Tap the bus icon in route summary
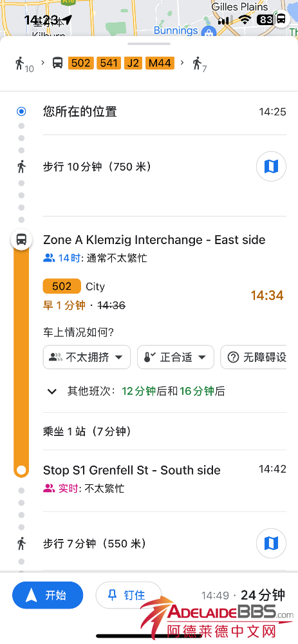Viewport: 298px width, 644px height. [57, 63]
